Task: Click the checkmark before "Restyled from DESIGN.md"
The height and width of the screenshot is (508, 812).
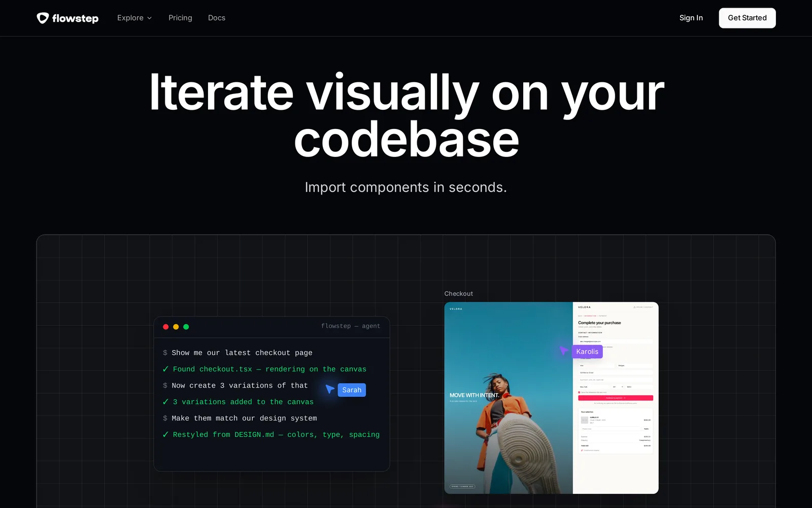Action: point(165,434)
